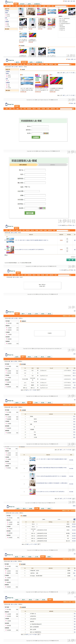Focus the 姓名 field in the registration form
The width and height of the screenshot is (76, 644).
pyautogui.click(x=35, y=174)
